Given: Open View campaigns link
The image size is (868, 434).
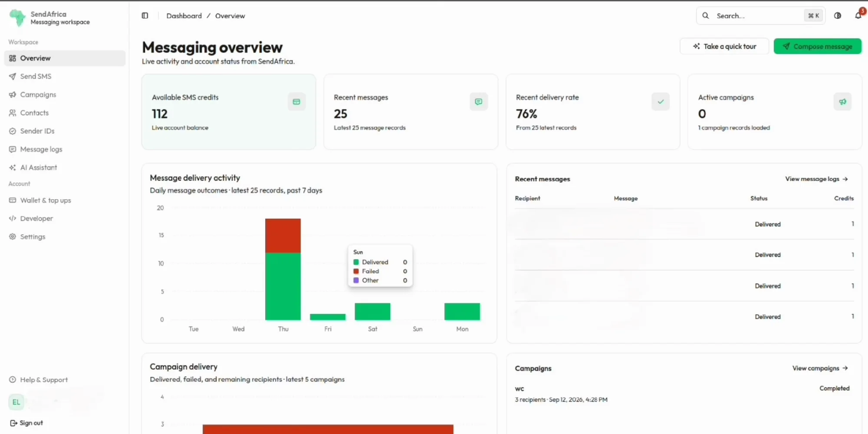Looking at the screenshot, I should pyautogui.click(x=820, y=368).
